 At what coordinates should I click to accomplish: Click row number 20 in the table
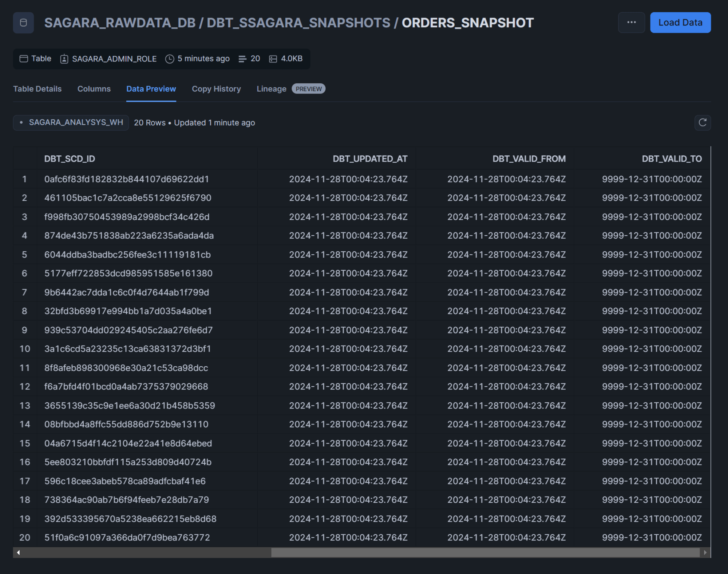pos(25,538)
